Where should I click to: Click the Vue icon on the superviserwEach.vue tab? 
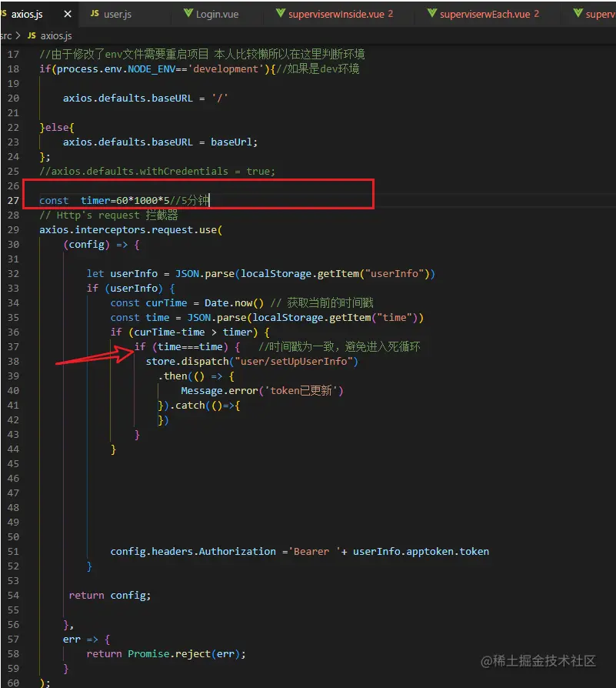432,13
